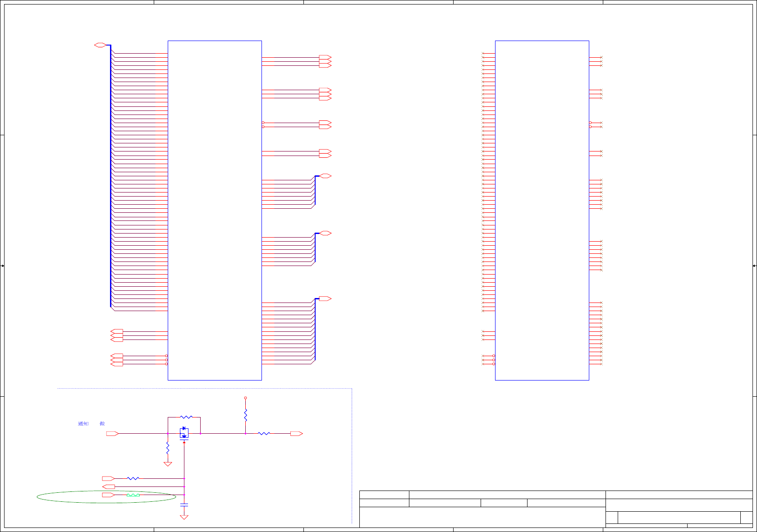Select the left IC component body
Image resolution: width=757 pixels, height=532 pixels.
click(215, 211)
